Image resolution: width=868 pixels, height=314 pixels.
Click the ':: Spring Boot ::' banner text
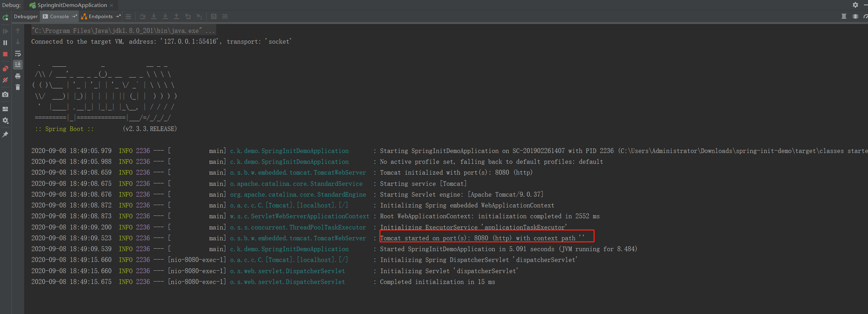click(x=64, y=129)
